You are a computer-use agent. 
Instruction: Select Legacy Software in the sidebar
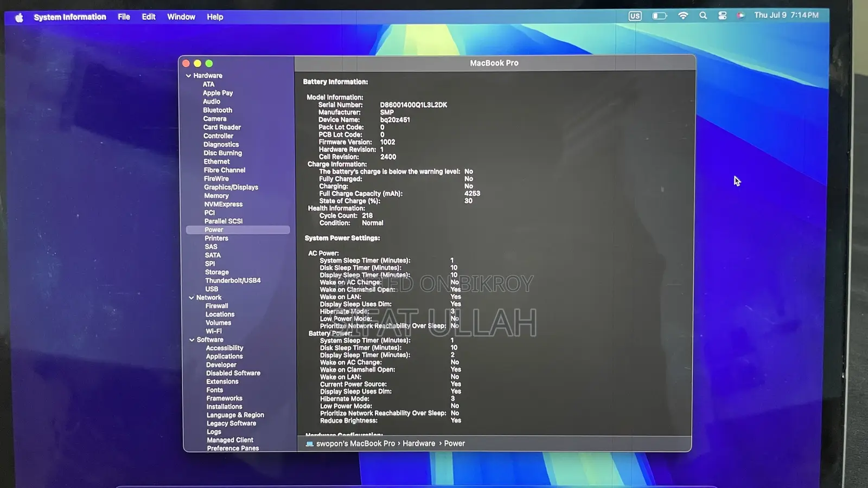click(231, 423)
